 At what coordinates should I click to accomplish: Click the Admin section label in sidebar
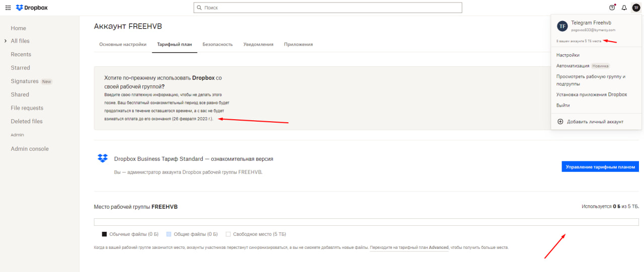tap(18, 135)
